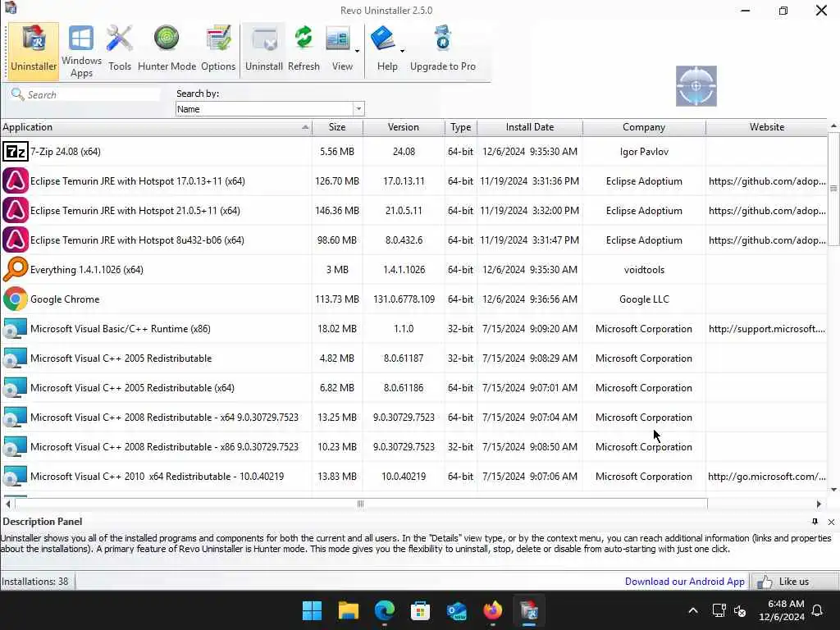Click the 7-Zip application icon
The width and height of the screenshot is (840, 630).
coord(15,152)
